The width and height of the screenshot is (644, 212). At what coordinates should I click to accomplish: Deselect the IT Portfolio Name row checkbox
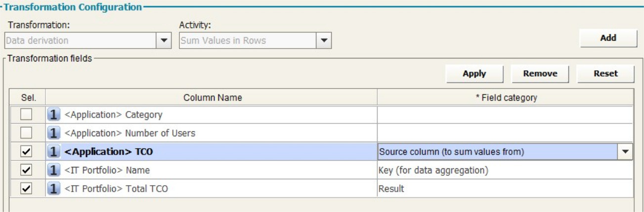(27, 170)
